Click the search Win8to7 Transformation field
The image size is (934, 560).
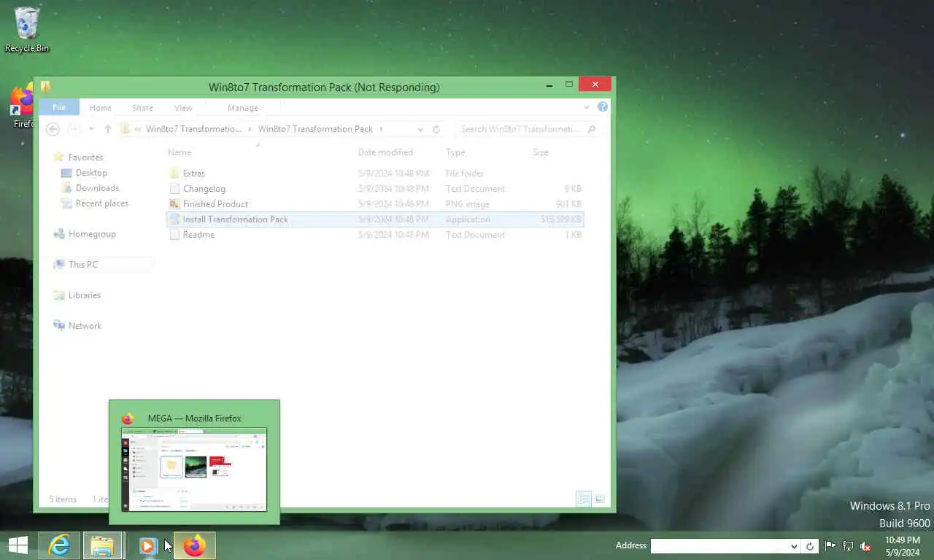point(520,129)
